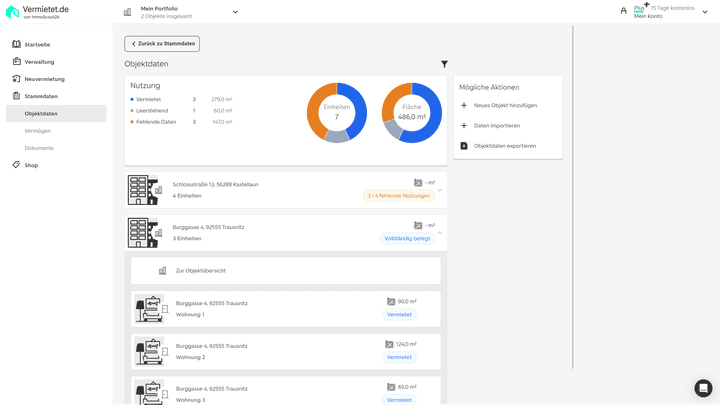Click the export document icon
The height and width of the screenshot is (405, 720).
[x=464, y=146]
